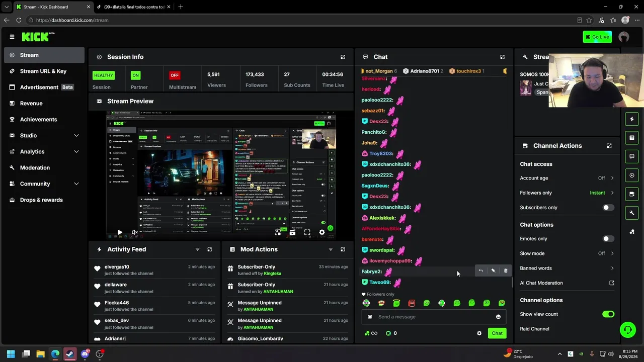This screenshot has width=644, height=362.
Task: Open the emoji picker in message box
Action: point(498,317)
